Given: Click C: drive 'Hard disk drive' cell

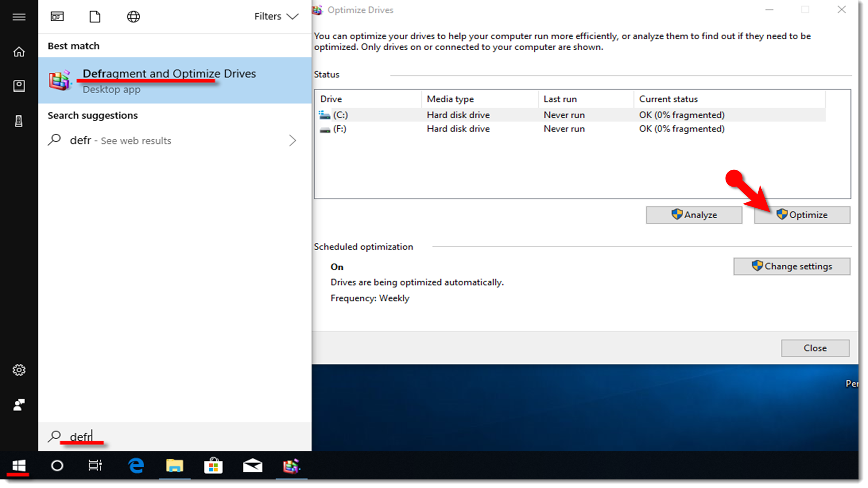Looking at the screenshot, I should [x=458, y=115].
